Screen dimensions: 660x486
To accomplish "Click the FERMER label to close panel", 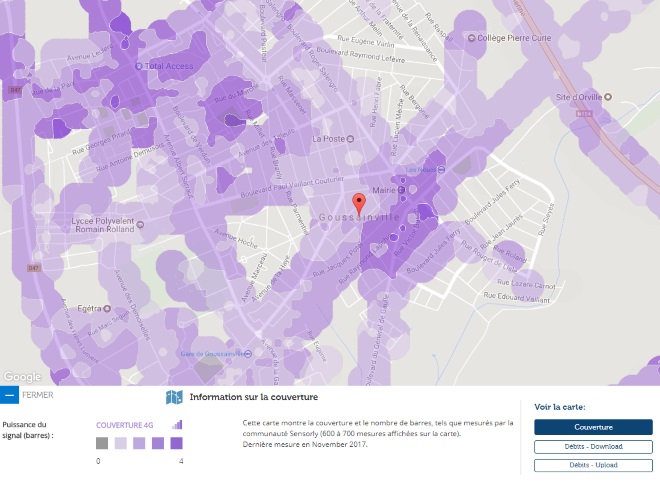I will [37, 395].
